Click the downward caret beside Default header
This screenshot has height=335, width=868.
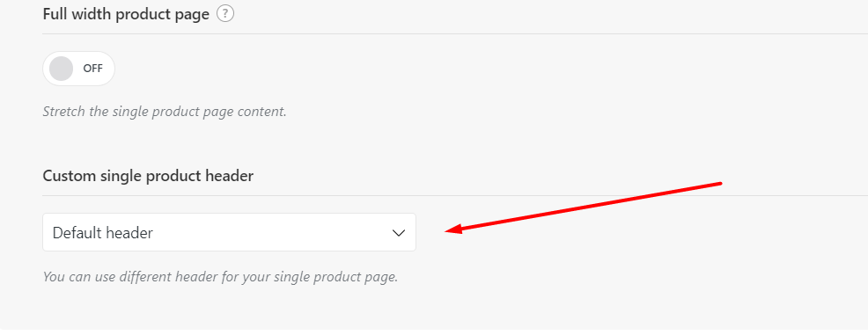point(399,233)
